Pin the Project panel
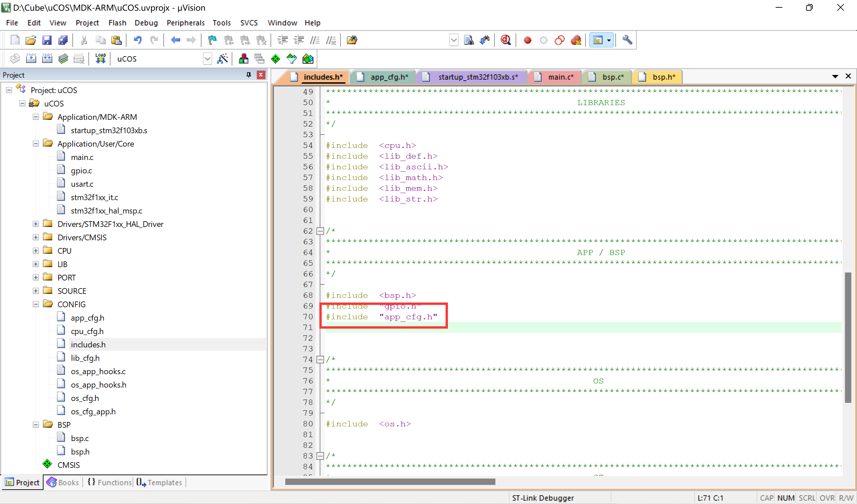857x504 pixels. pyautogui.click(x=249, y=75)
